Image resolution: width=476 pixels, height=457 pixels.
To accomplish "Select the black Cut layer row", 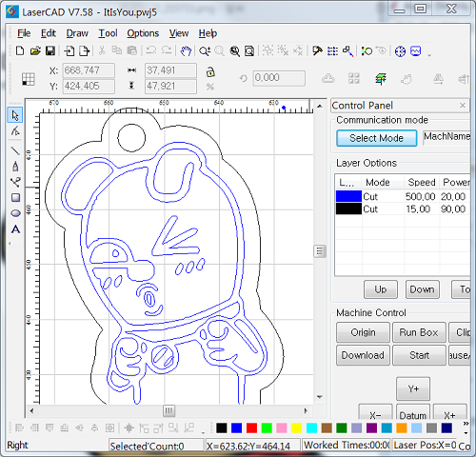I will click(x=402, y=209).
